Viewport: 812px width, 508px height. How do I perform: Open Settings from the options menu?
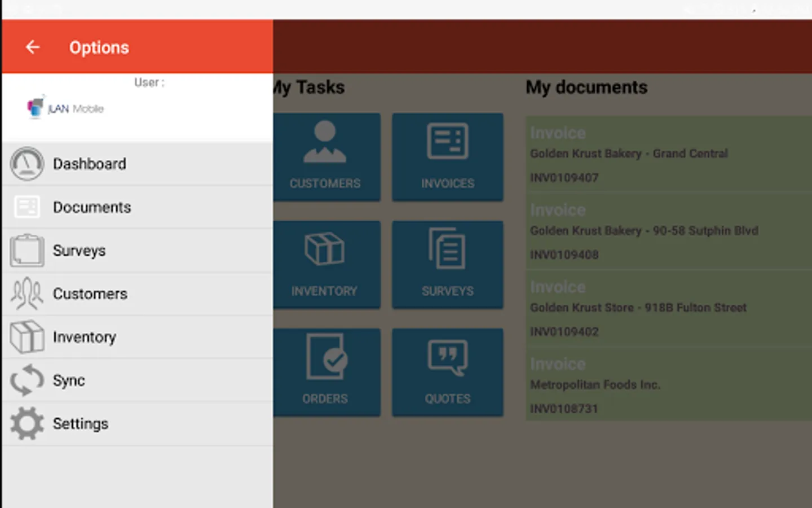click(x=138, y=424)
